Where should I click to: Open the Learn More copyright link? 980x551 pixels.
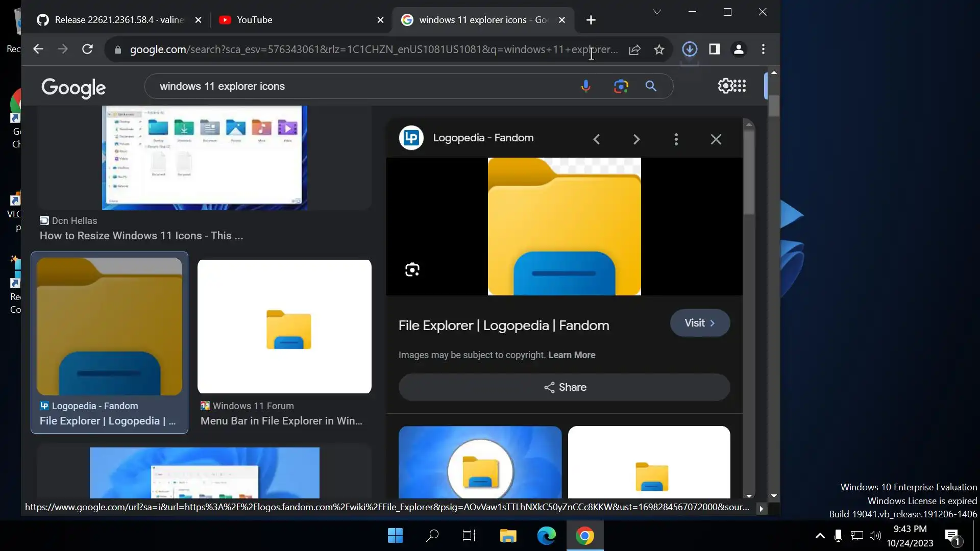click(571, 355)
